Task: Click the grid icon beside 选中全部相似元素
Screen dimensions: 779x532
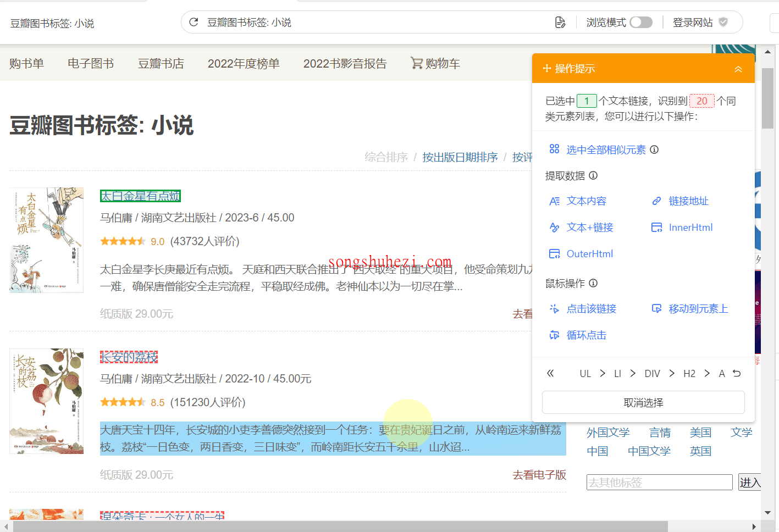Action: click(554, 149)
